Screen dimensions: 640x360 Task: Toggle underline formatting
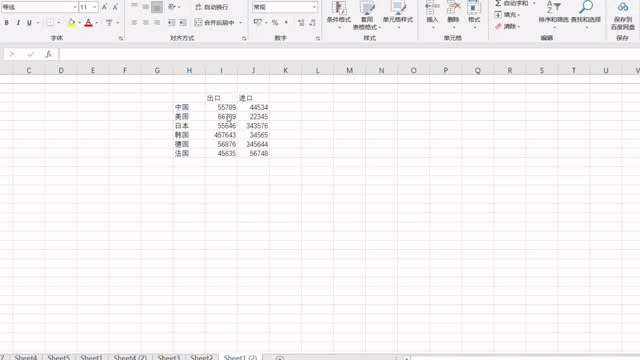(29, 23)
